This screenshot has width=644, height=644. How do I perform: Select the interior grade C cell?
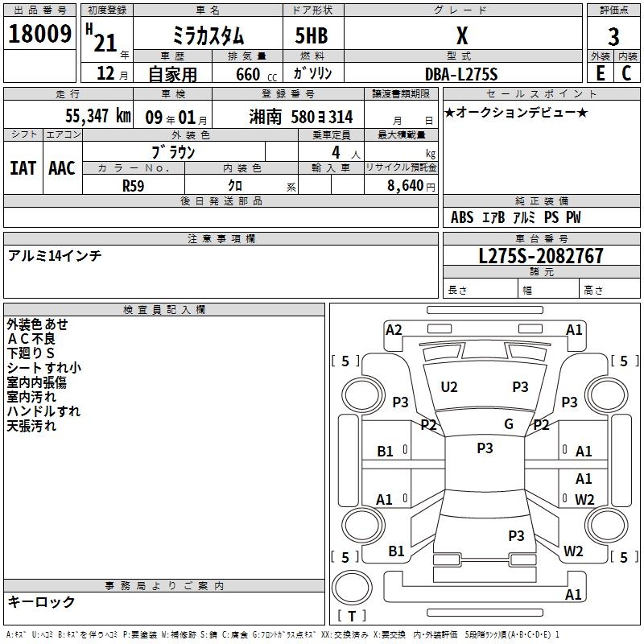(627, 73)
